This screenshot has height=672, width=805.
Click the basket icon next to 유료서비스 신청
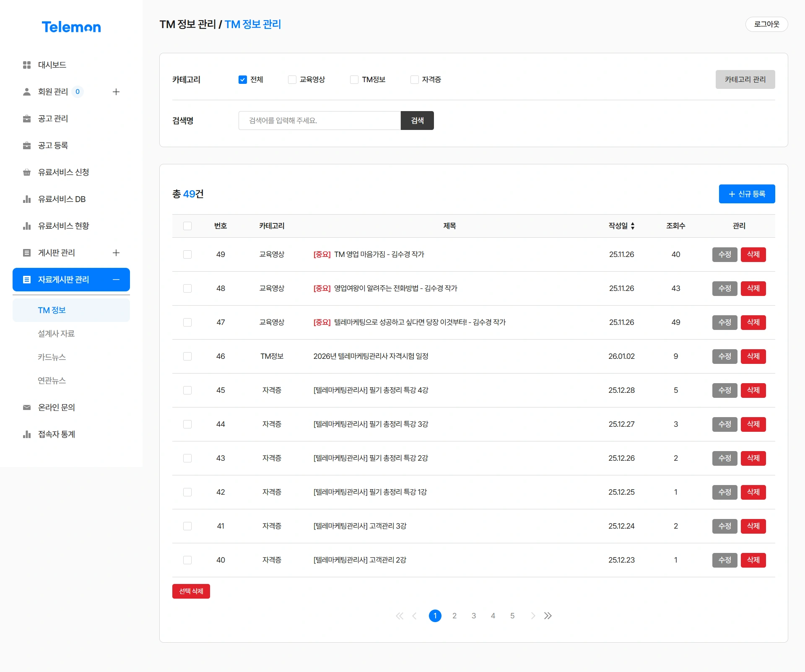tap(26, 172)
